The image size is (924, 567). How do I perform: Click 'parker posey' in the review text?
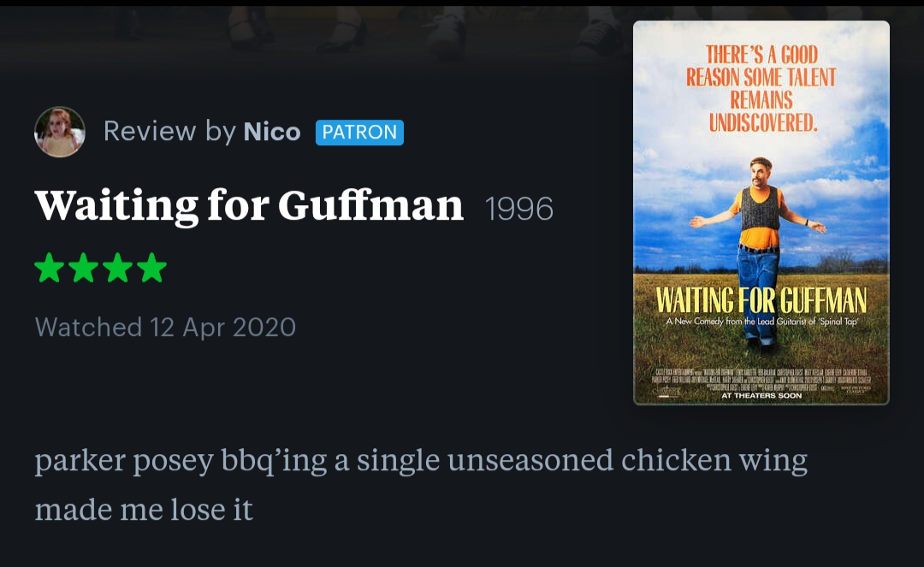(x=124, y=461)
